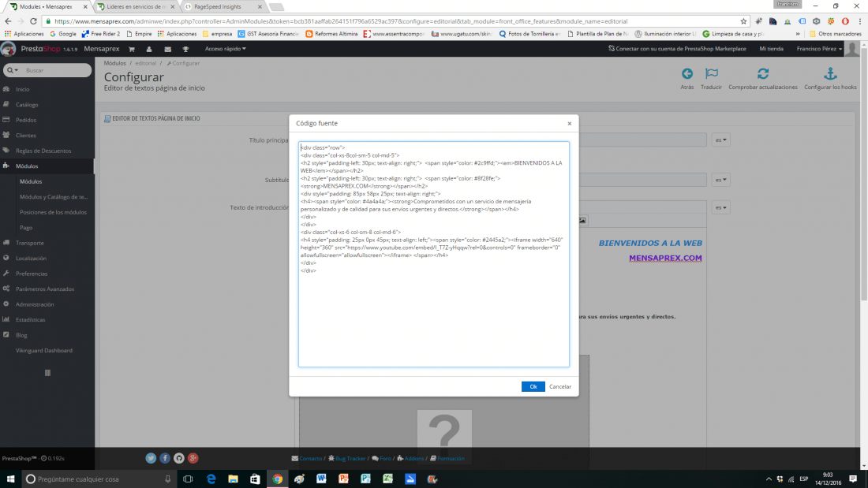Select the Transporte sidebar menu

pos(29,243)
